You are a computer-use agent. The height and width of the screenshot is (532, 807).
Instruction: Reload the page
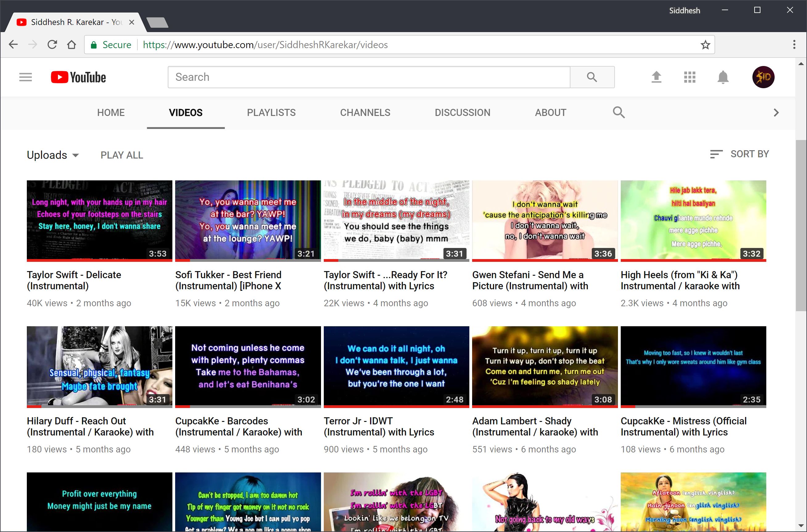click(x=52, y=44)
